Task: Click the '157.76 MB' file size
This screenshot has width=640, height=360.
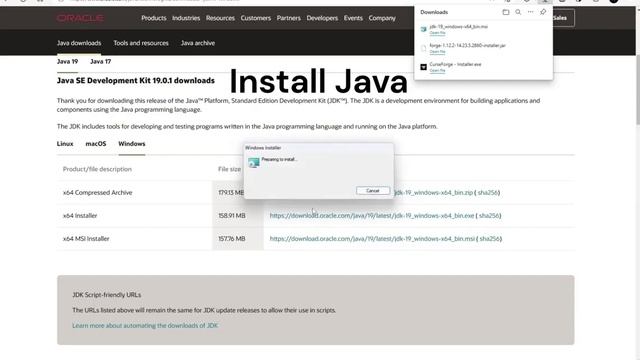Action: click(232, 239)
